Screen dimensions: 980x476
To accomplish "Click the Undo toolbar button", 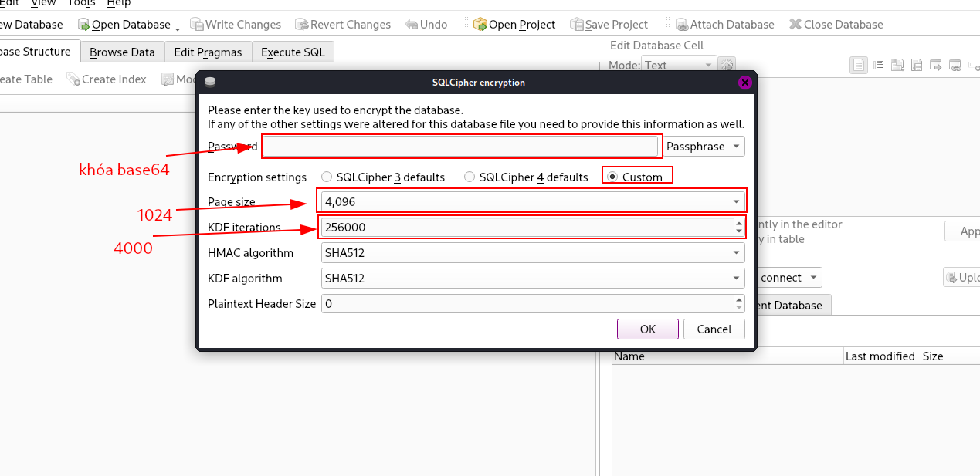I will tap(426, 25).
